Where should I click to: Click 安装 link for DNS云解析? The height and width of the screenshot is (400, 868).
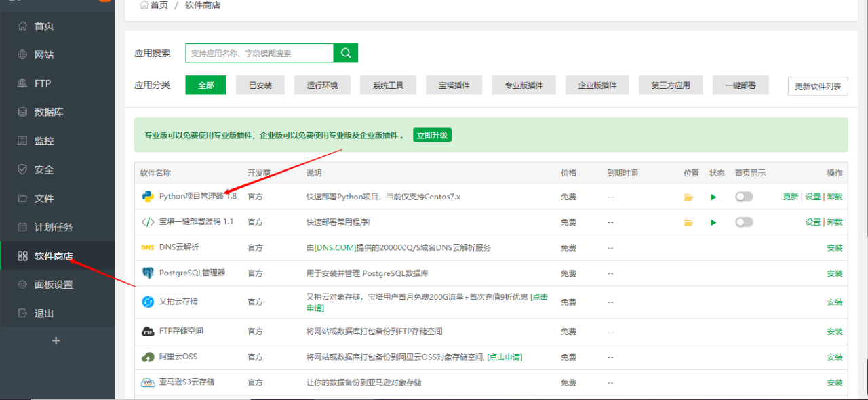click(x=834, y=247)
